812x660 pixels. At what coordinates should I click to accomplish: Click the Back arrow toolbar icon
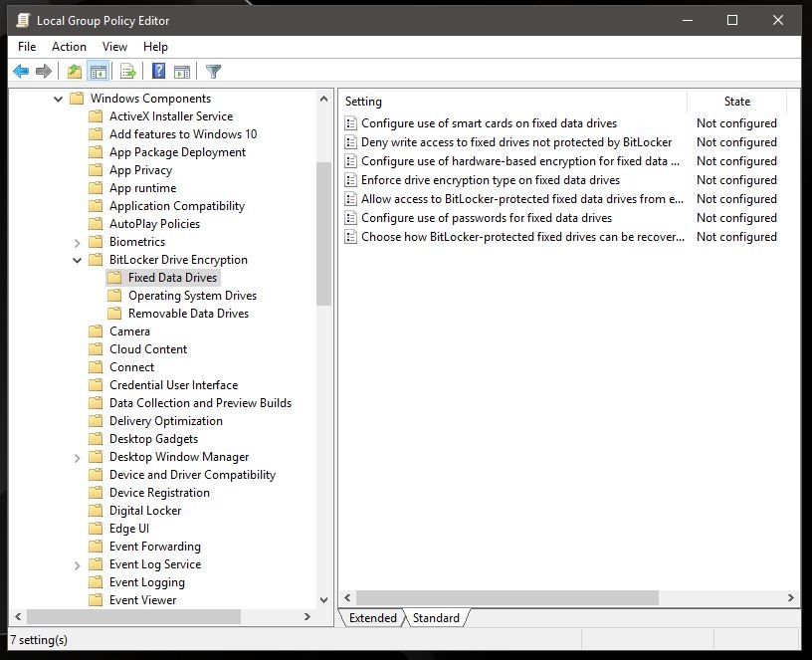[21, 71]
